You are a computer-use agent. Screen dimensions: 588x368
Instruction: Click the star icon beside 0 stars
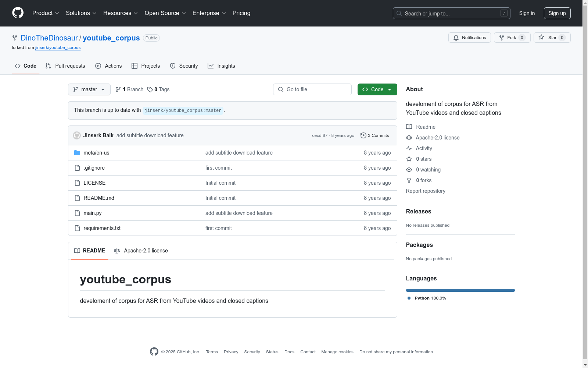tap(409, 159)
